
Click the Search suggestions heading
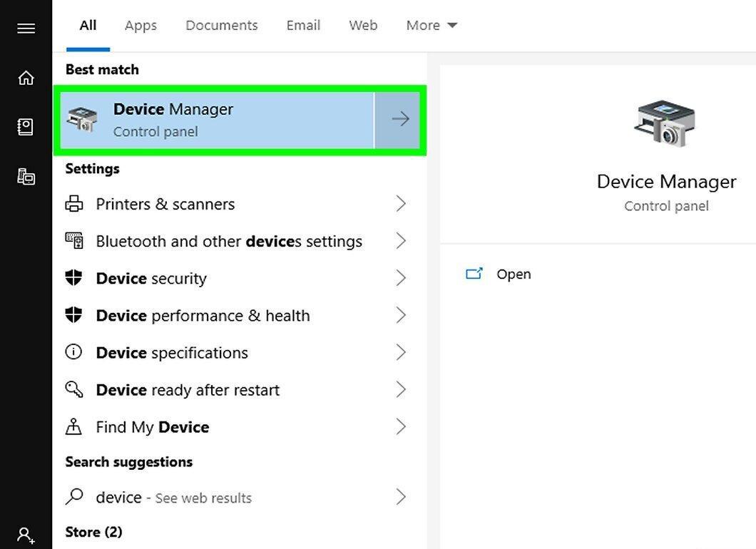point(128,462)
